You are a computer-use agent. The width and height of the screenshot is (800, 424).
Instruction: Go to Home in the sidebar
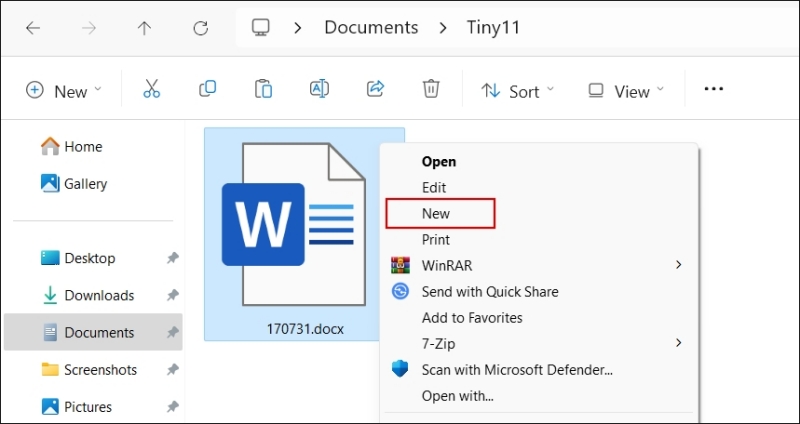point(72,147)
